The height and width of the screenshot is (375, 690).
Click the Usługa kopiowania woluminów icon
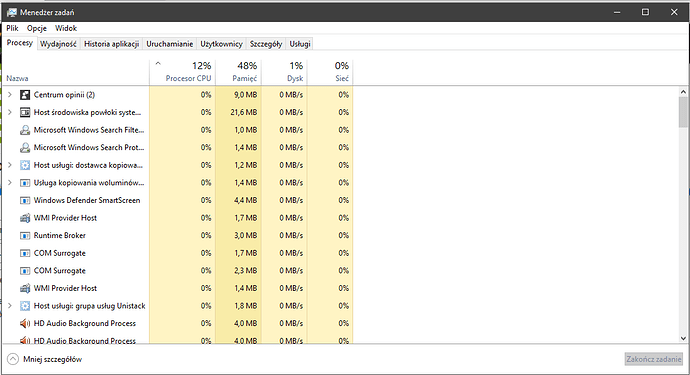(x=25, y=183)
